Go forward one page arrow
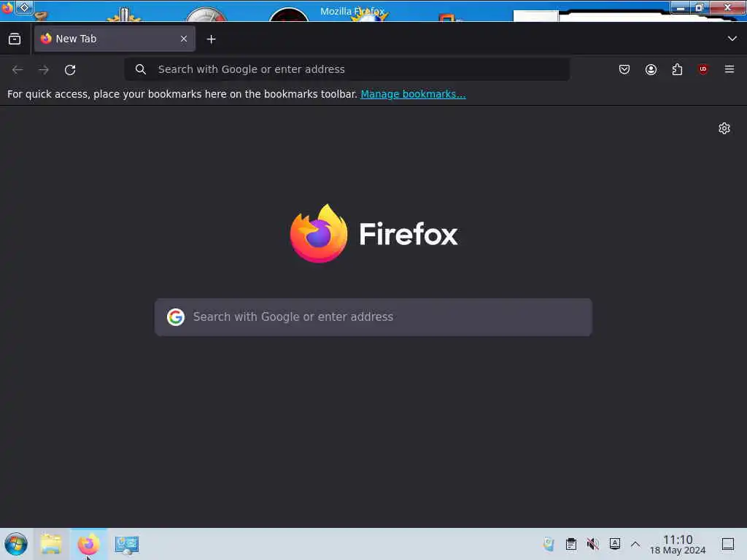747x560 pixels. (44, 69)
